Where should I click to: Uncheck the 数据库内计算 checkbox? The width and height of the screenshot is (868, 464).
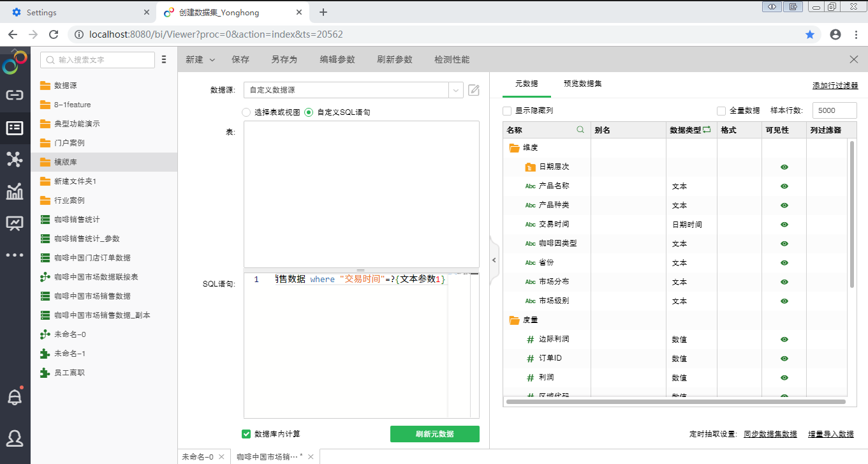pyautogui.click(x=246, y=434)
